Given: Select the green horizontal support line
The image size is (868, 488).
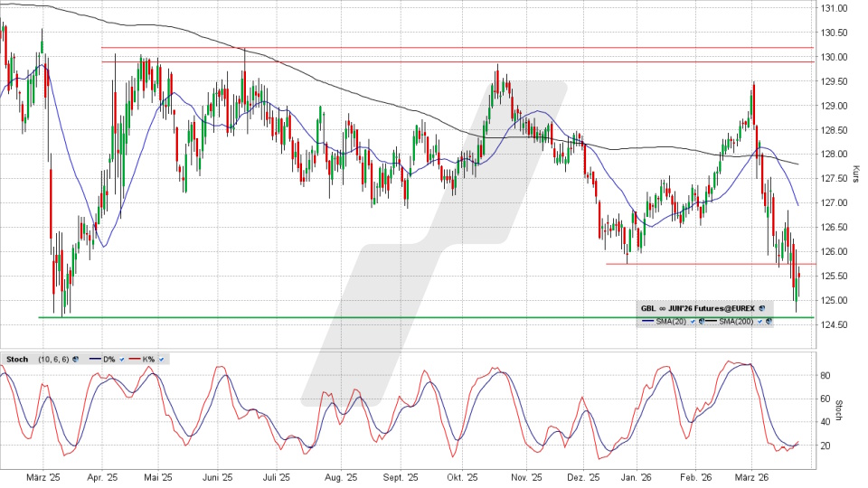Looking at the screenshot, I should point(362,317).
